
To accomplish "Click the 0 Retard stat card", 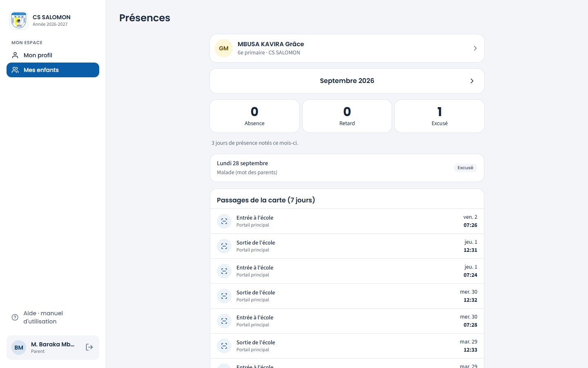I will tap(347, 116).
